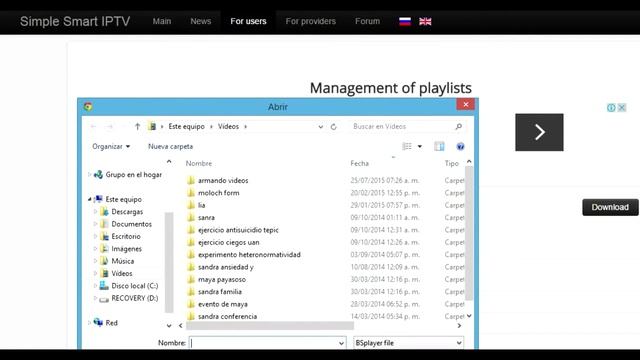Open the Main navigation tab

[x=162, y=21]
